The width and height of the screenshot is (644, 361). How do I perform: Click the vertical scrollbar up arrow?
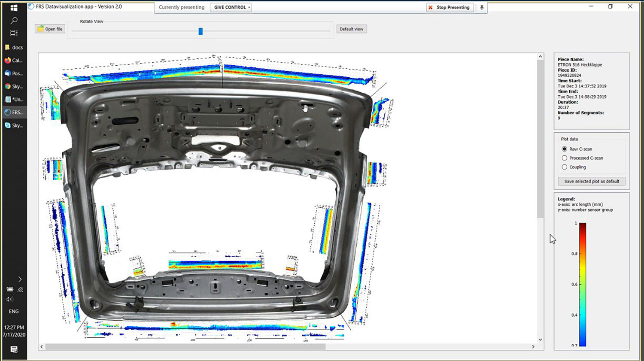(540, 57)
